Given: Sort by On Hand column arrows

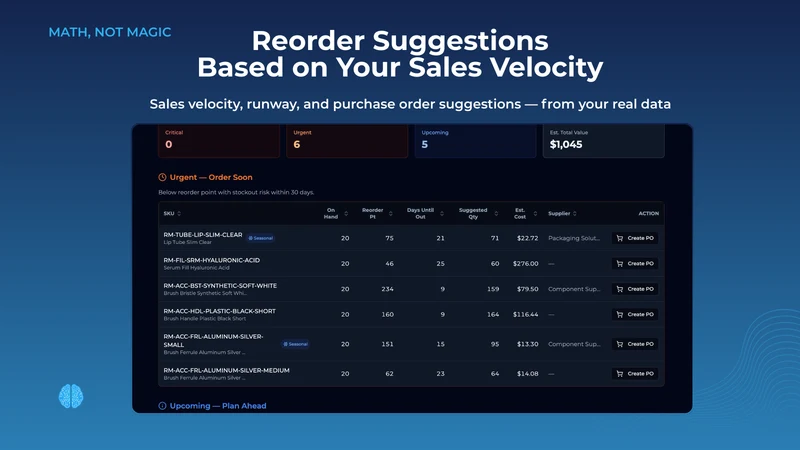Looking at the screenshot, I should click(346, 213).
